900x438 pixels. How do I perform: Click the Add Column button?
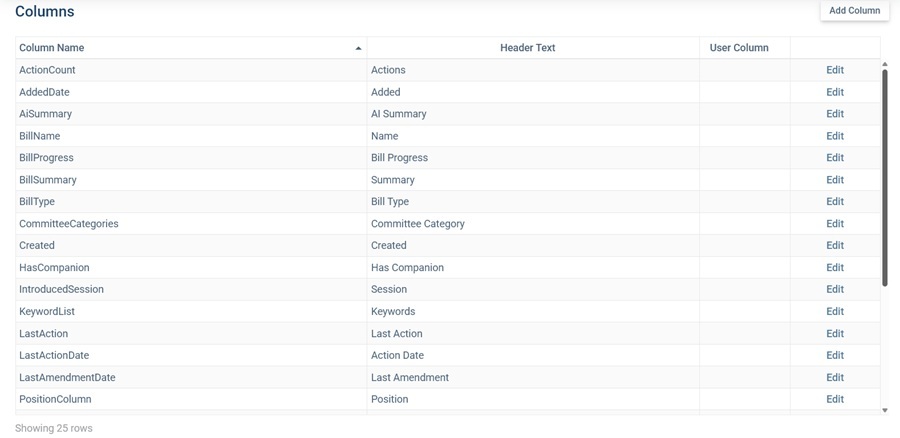point(854,11)
